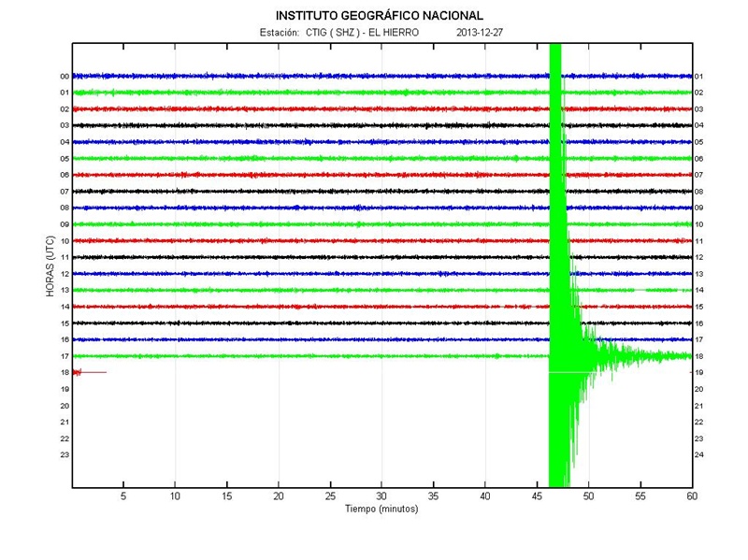The width and height of the screenshot is (748, 560).
Task: Click the short red trace at hour 18
Action: [89, 372]
